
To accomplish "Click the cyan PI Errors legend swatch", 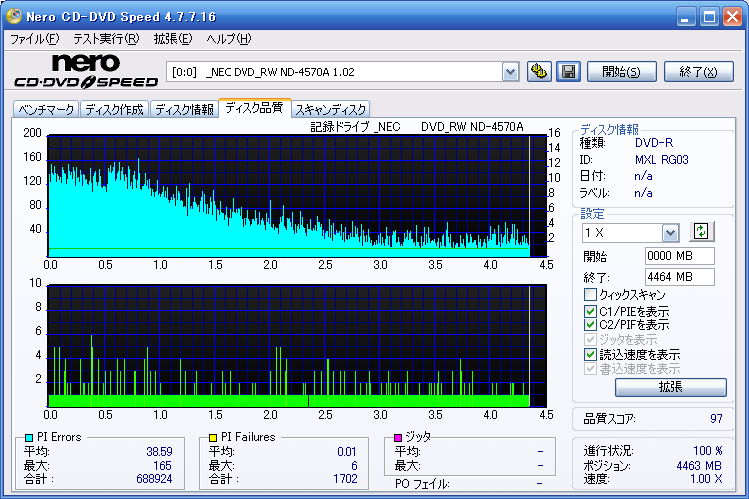I will click(28, 437).
